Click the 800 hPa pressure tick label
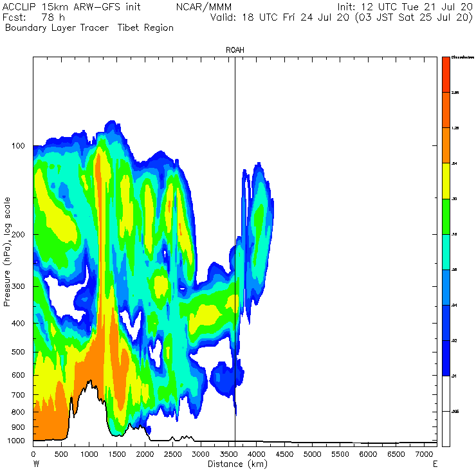The image size is (476, 476). pyautogui.click(x=18, y=412)
